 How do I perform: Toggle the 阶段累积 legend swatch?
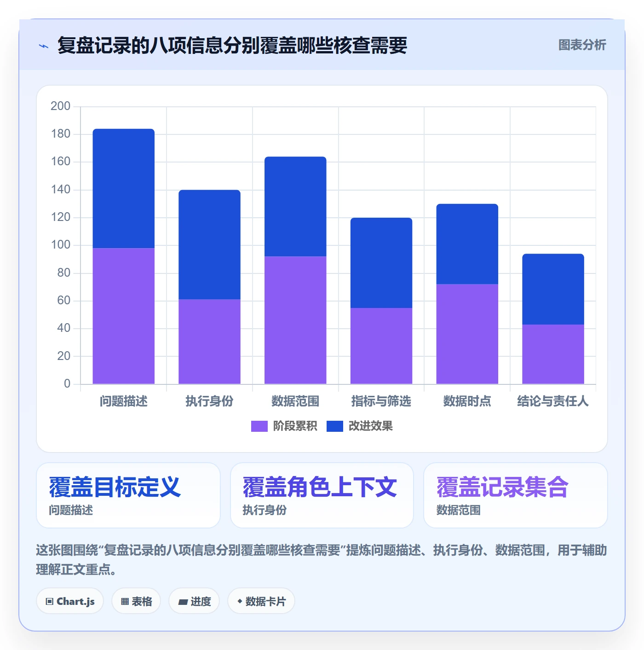coord(259,426)
